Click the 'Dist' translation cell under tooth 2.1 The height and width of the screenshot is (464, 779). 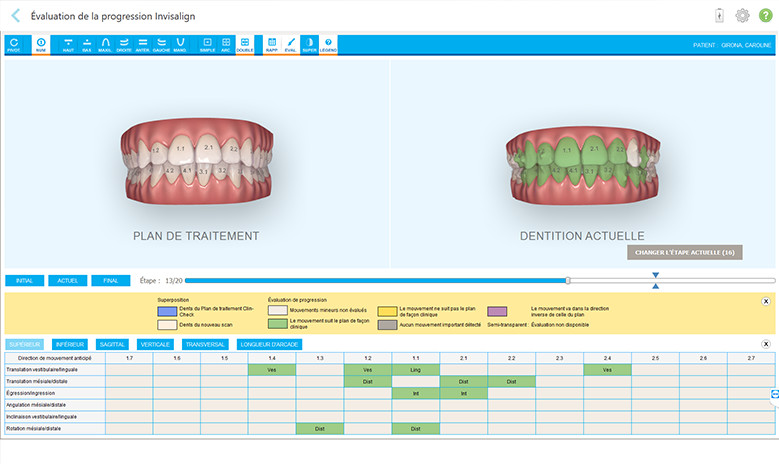464,382
